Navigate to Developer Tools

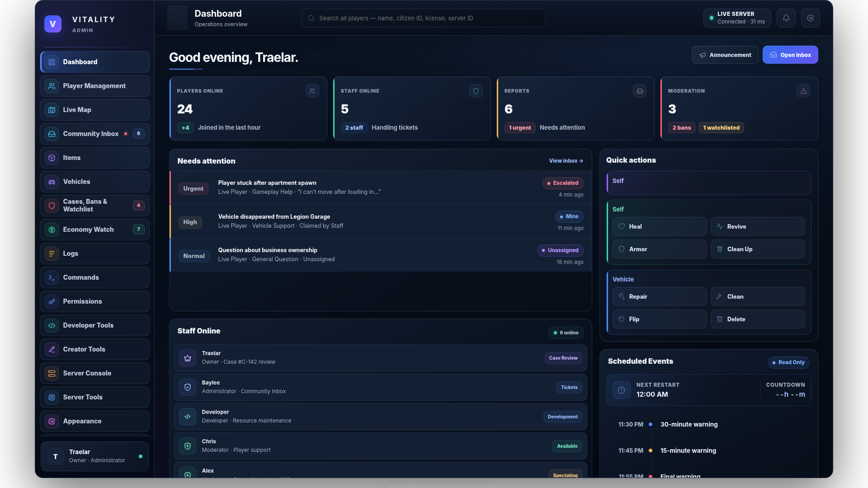pyautogui.click(x=95, y=325)
